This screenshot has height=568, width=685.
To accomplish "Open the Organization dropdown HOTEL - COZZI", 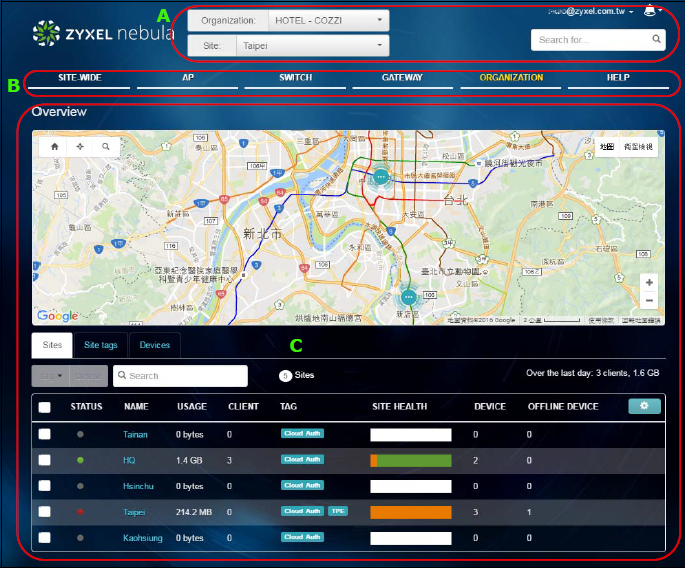I will (x=329, y=21).
